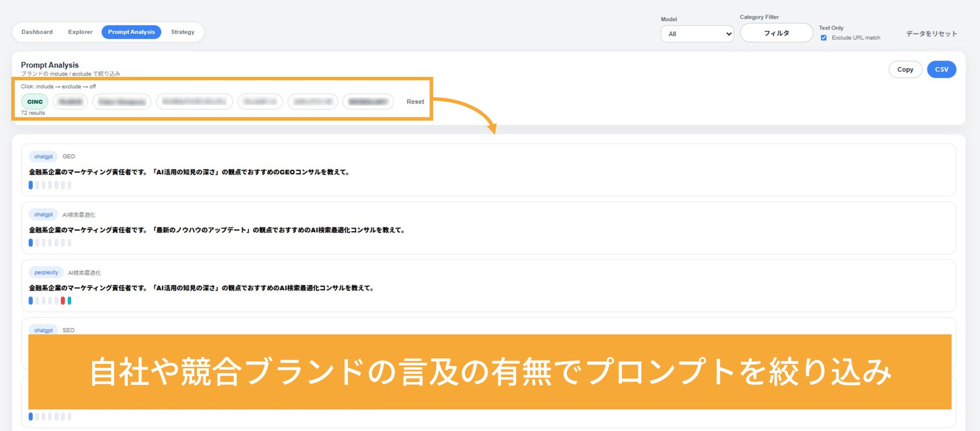The height and width of the screenshot is (431, 980).
Task: Click the red brand indicator in perplexity row
Action: pyautogui.click(x=63, y=300)
